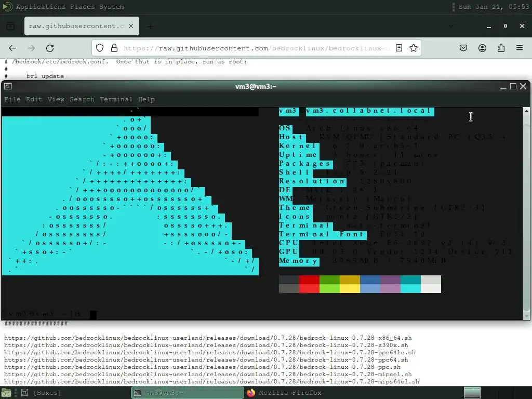Screen dimensions: 532x399
Task: Click the Firefox forward arrow
Action: click(x=31, y=48)
